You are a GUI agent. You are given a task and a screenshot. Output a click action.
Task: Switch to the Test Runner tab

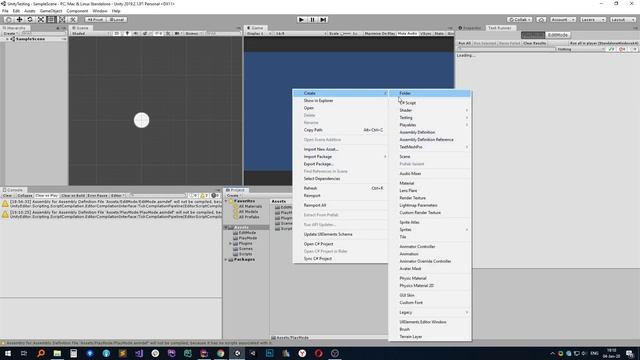(500, 28)
